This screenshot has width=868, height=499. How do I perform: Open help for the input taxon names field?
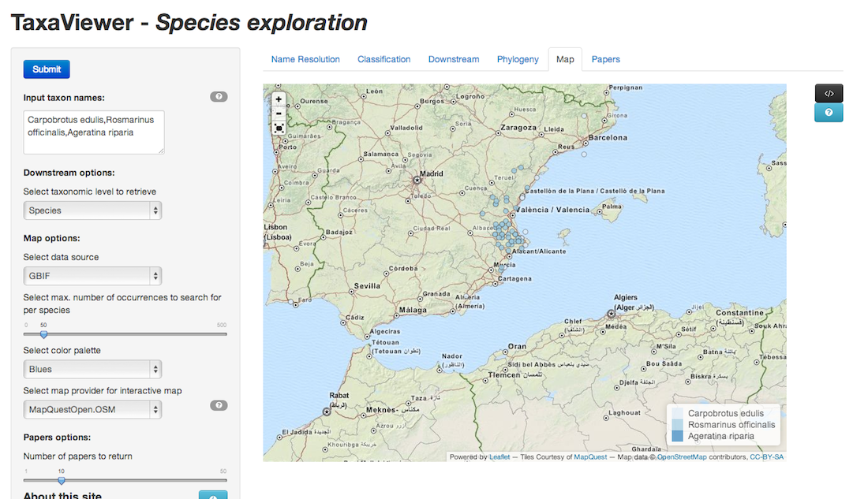(x=219, y=96)
